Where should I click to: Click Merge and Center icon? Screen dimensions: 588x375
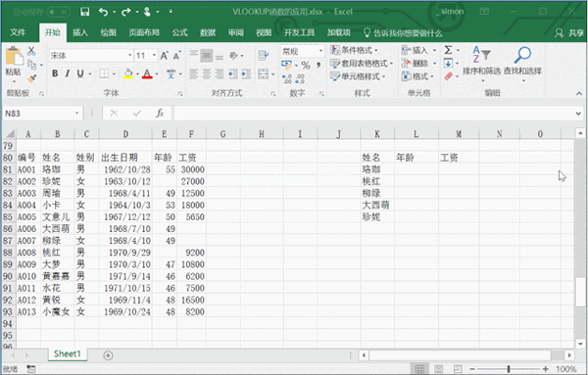(x=264, y=73)
